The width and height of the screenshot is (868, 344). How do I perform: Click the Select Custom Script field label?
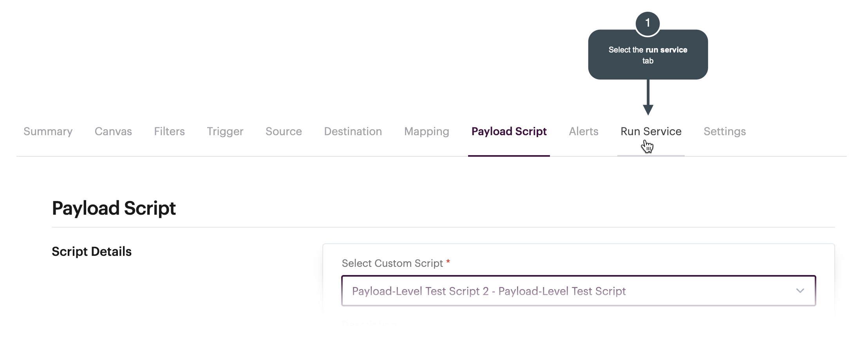pos(392,263)
